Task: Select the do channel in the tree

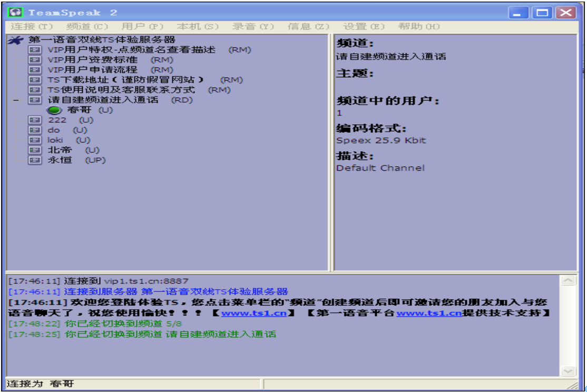Action: point(54,131)
